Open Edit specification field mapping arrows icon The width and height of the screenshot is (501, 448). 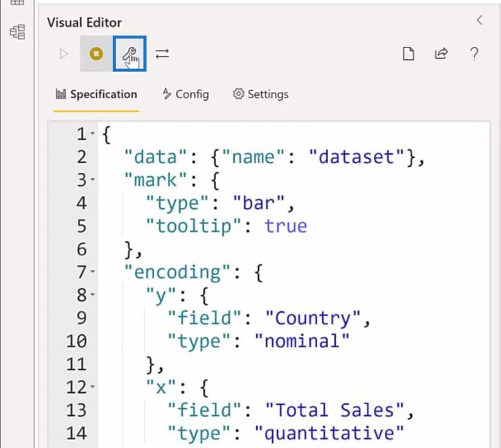pyautogui.click(x=162, y=54)
